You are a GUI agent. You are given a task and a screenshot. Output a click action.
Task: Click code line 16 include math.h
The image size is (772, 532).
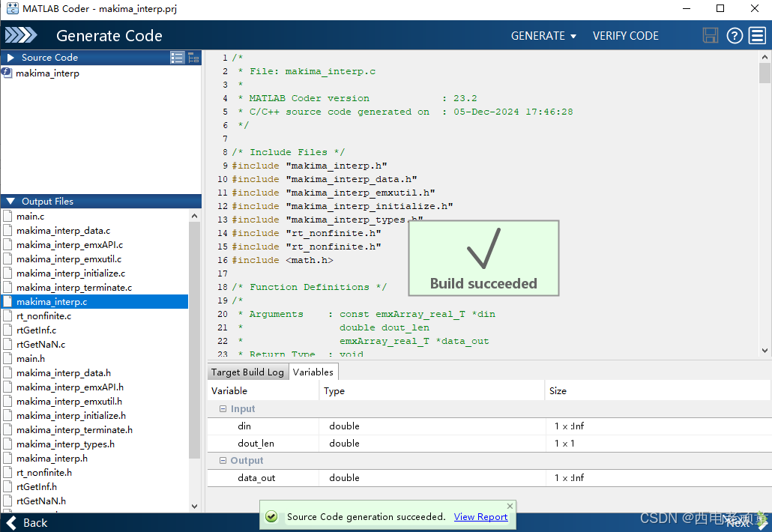tap(283, 260)
